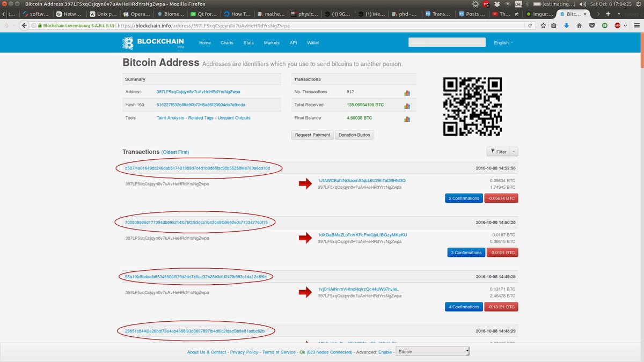Screen dimensions: 644x362
Task: Open the Unspent Outputs link
Action: click(235, 118)
